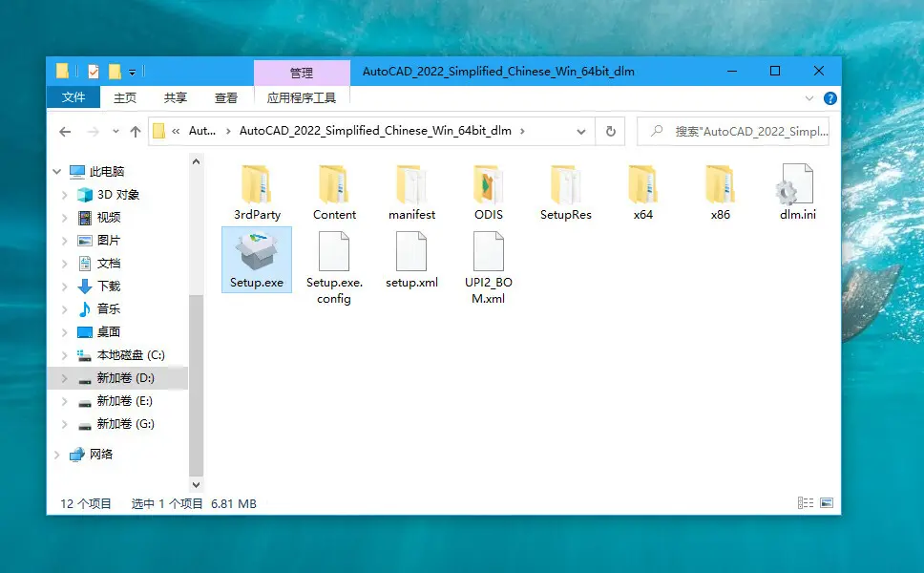Switch to large icons view layout

click(x=827, y=503)
